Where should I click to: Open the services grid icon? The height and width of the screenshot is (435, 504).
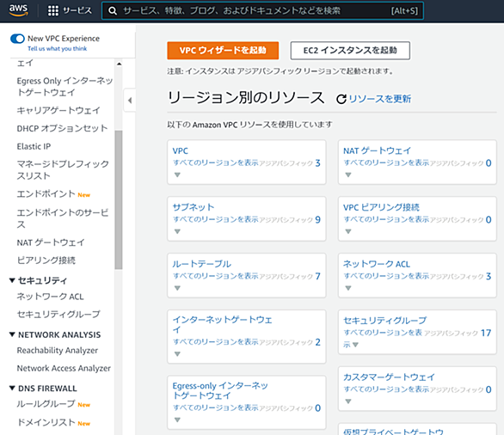(53, 10)
